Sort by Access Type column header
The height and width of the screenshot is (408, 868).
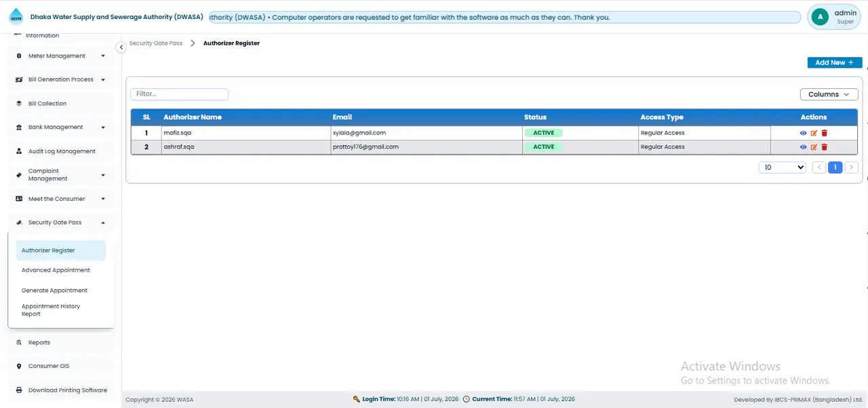pyautogui.click(x=662, y=117)
